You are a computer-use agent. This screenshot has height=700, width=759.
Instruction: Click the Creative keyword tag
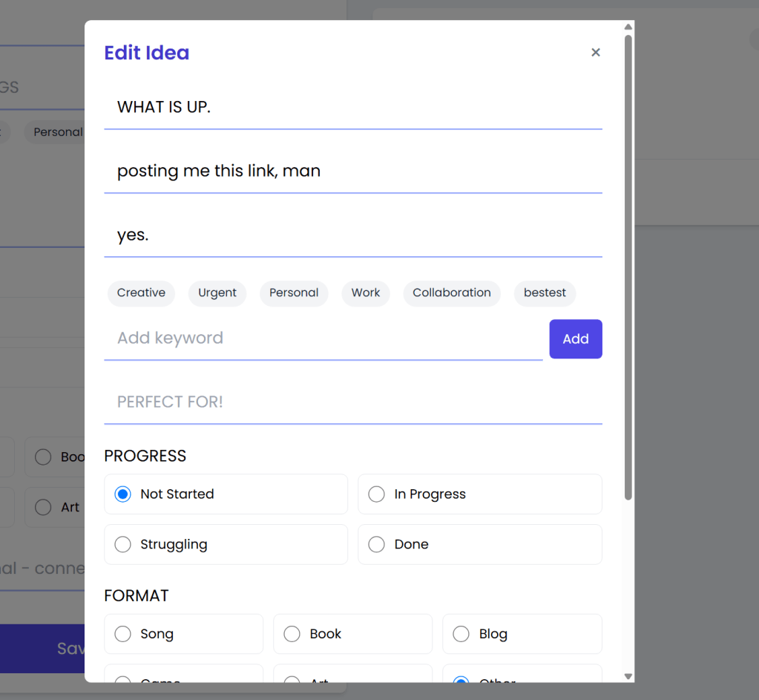coord(141,293)
